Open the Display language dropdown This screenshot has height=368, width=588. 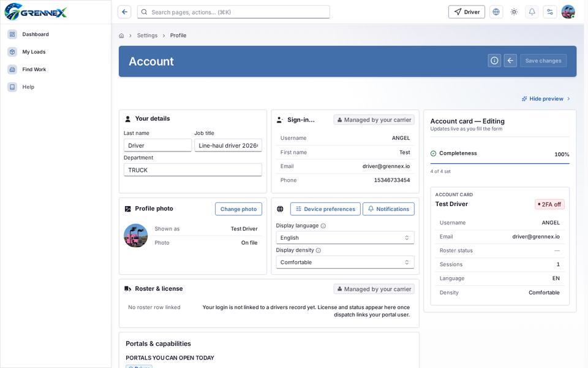click(x=345, y=238)
